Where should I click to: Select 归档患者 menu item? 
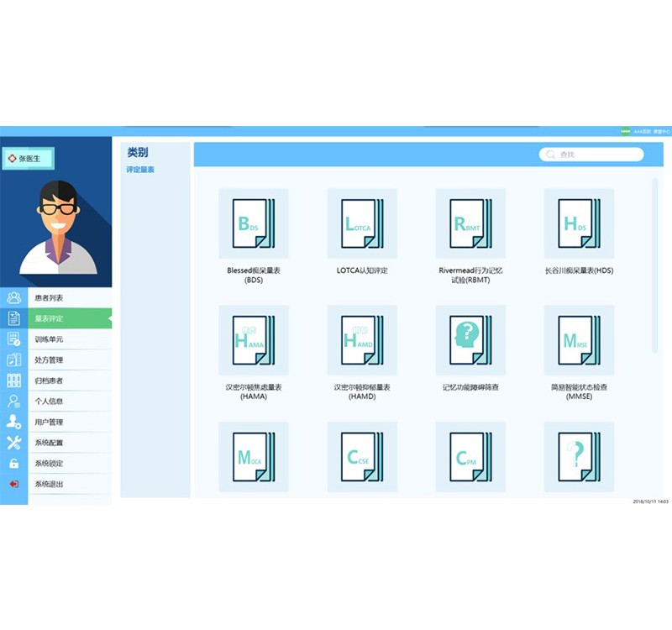tap(49, 381)
